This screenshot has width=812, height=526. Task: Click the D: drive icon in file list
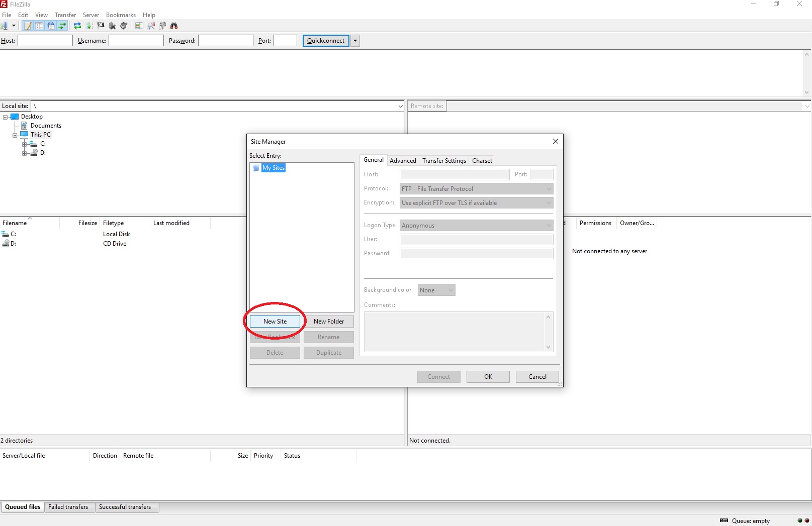tap(6, 243)
